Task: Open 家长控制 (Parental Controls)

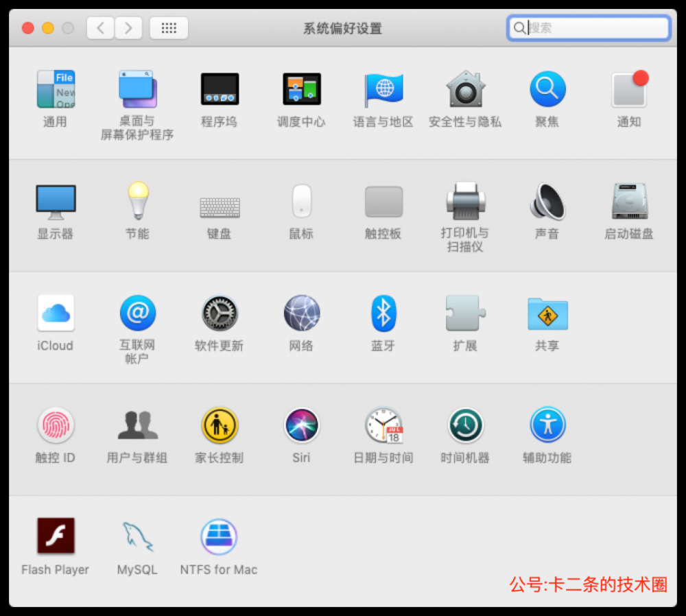Action: (219, 425)
